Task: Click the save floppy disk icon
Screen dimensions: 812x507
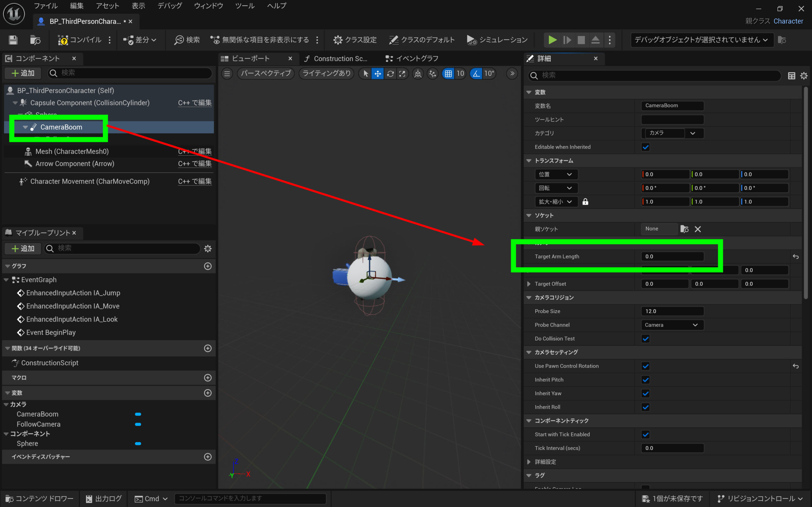Action: click(x=13, y=40)
